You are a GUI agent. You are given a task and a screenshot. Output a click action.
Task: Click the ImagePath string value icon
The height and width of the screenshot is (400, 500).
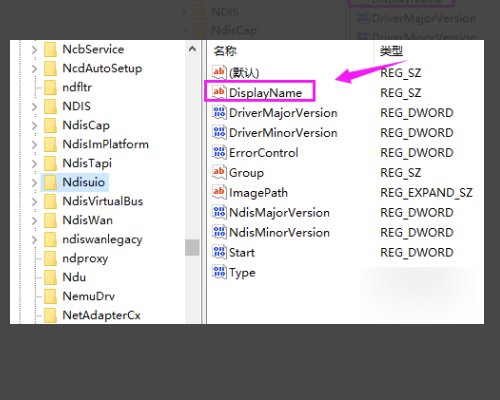pos(219,192)
